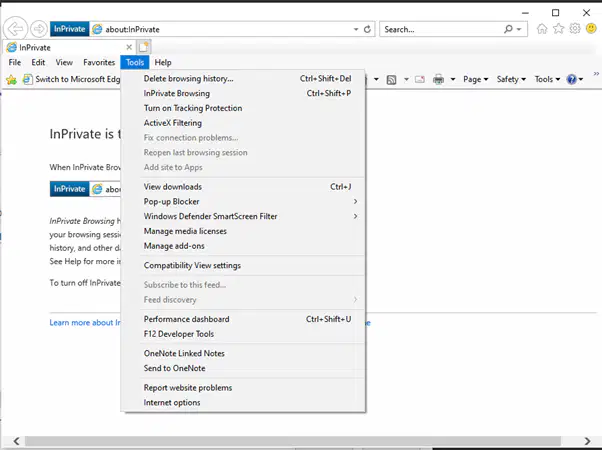This screenshot has width=602, height=450.
Task: Open Performance dashboard
Action: tap(243, 319)
